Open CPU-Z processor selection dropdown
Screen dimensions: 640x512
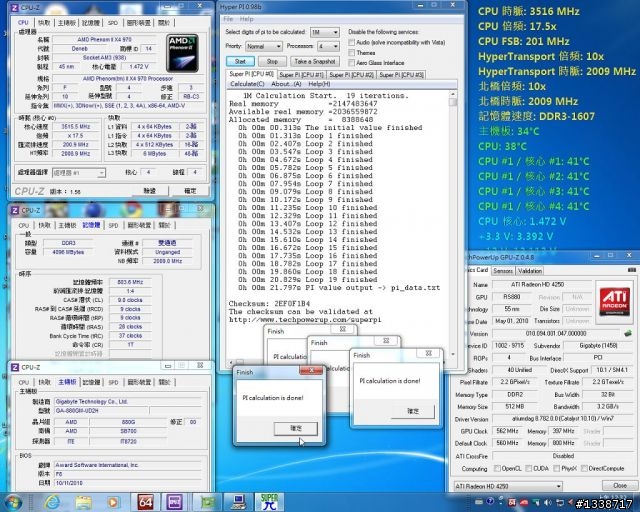(x=79, y=173)
